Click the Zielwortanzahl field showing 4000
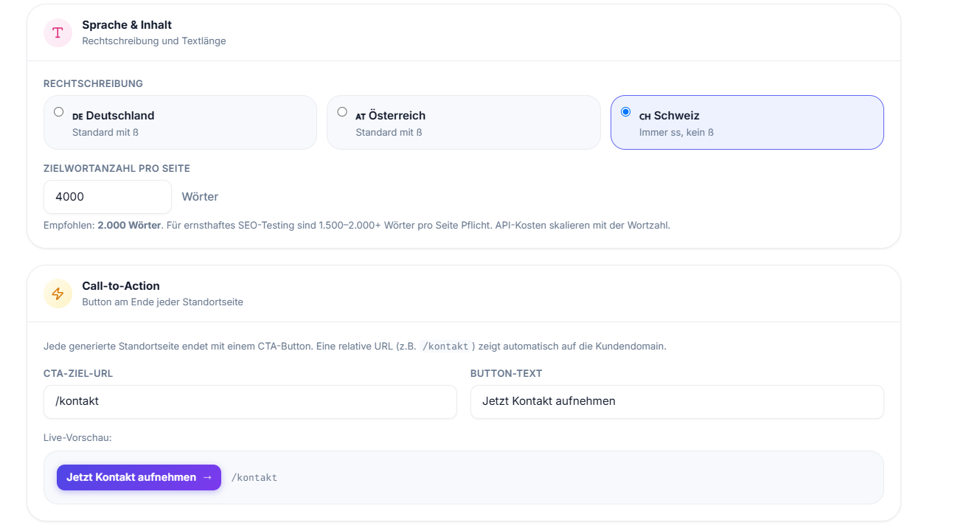Image resolution: width=980 pixels, height=528 pixels. (108, 197)
